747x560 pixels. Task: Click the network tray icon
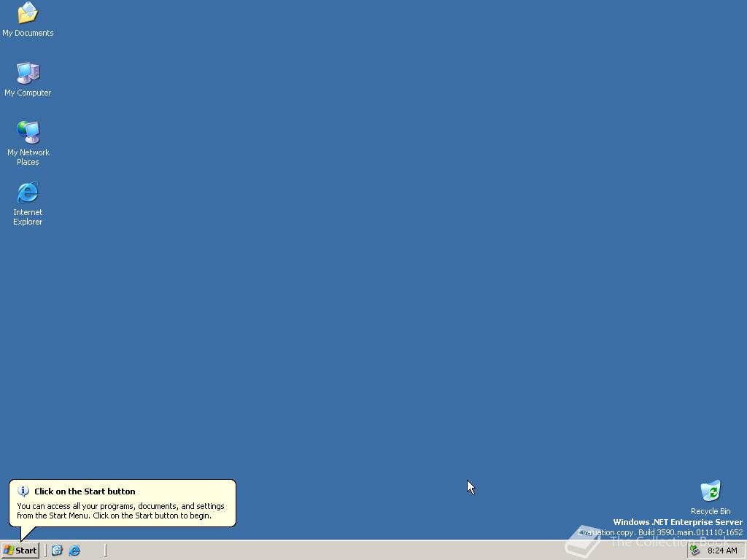point(695,551)
